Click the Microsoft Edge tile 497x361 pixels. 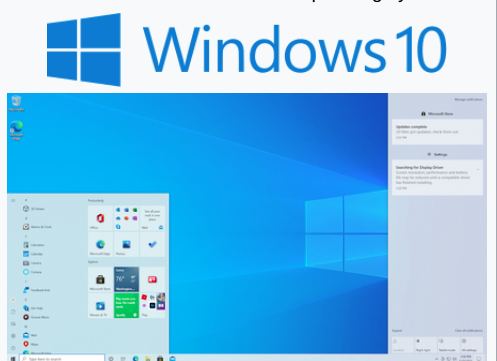(100, 244)
